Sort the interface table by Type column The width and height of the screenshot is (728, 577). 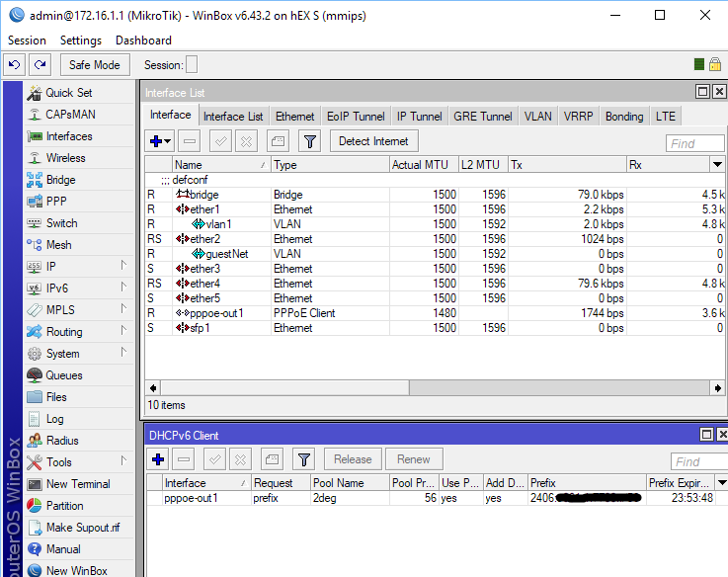tap(330, 165)
